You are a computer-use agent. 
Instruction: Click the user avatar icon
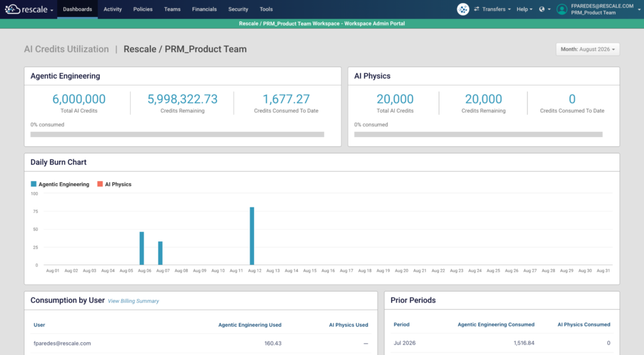[562, 9]
